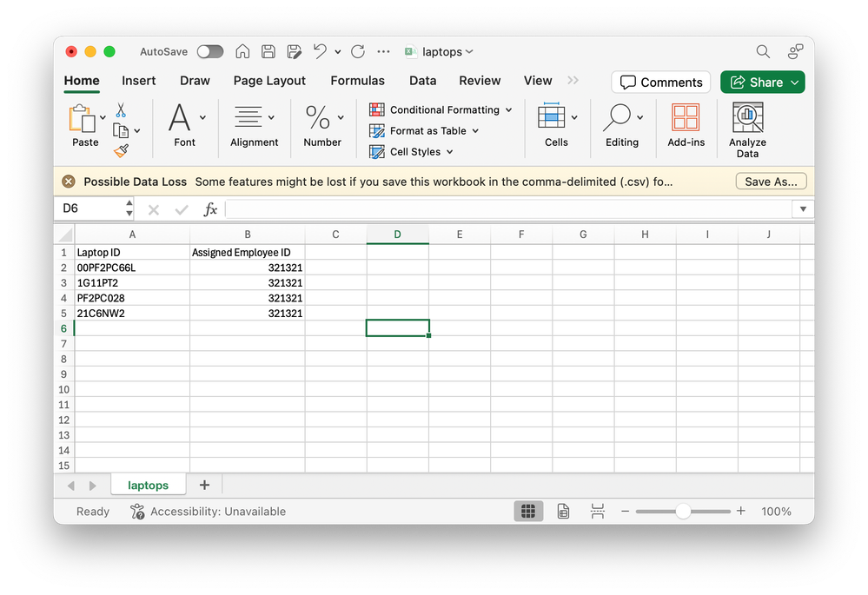Open Search from the title bar
868x595 pixels.
(x=762, y=51)
